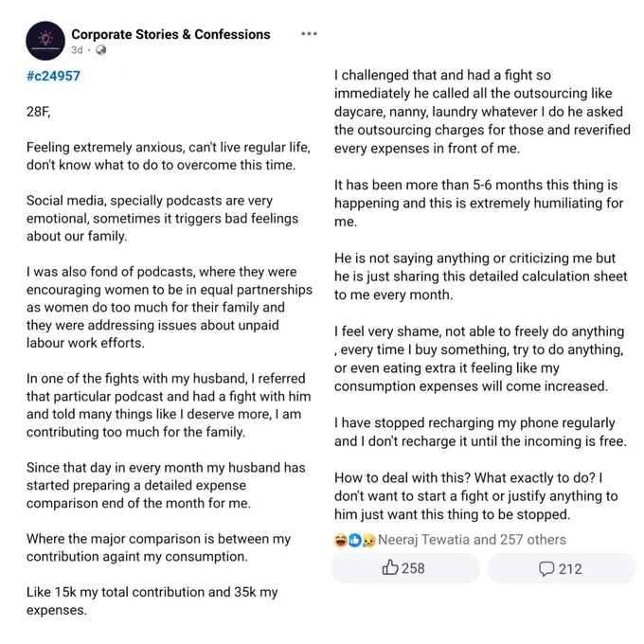Image resolution: width=644 pixels, height=644 pixels.
Task: Click the Corporate Stories & Confessions profile picture
Action: (x=45, y=41)
